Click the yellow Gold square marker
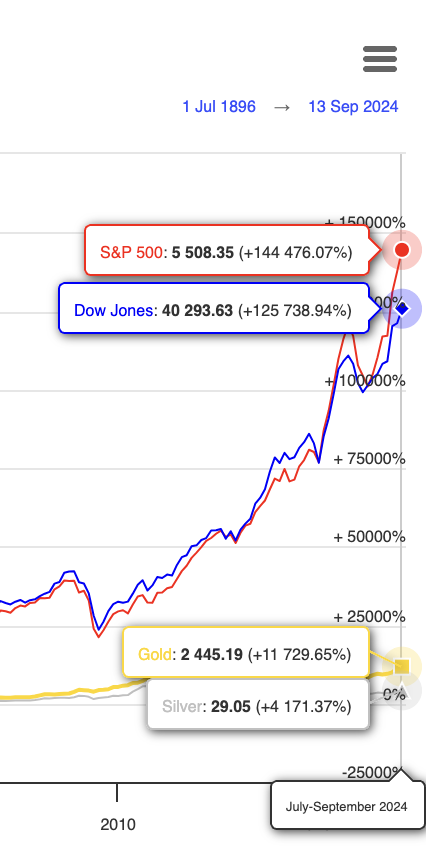Viewport: 444px width, 848px height. point(402,666)
